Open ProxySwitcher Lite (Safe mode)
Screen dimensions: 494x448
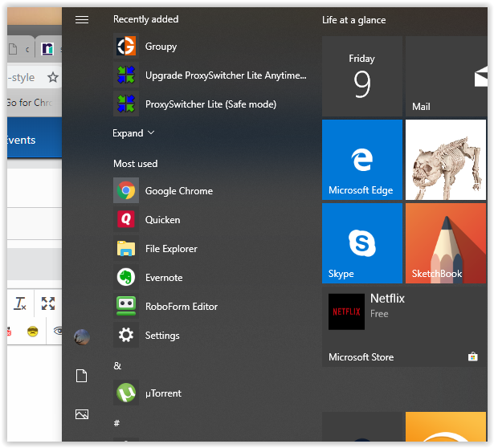pos(210,104)
